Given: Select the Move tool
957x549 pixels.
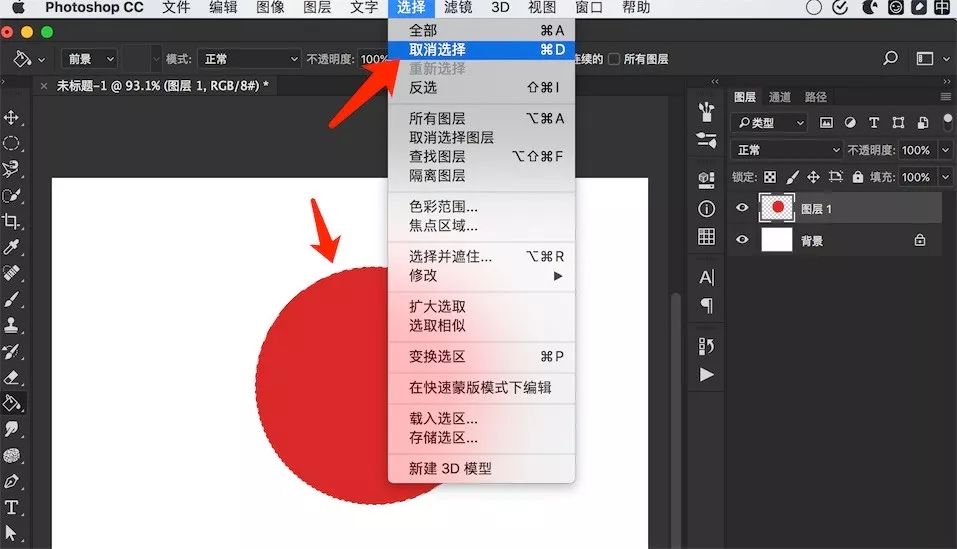Looking at the screenshot, I should (x=11, y=117).
